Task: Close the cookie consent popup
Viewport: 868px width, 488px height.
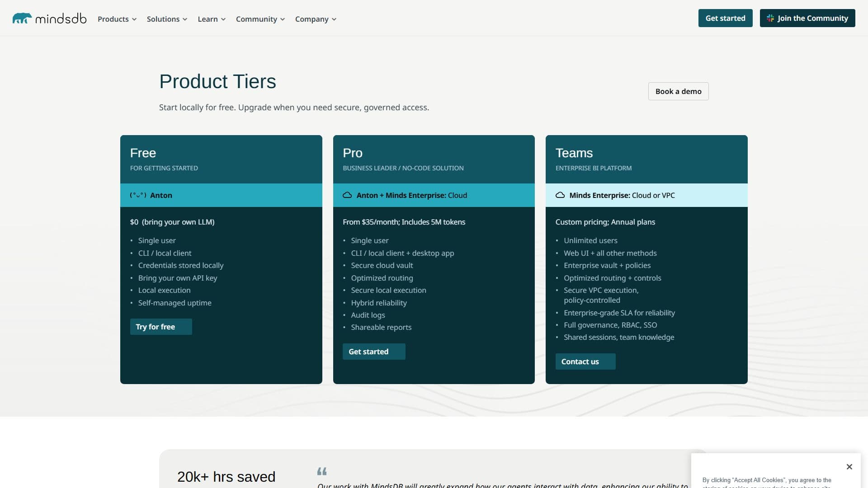Action: pyautogui.click(x=849, y=467)
